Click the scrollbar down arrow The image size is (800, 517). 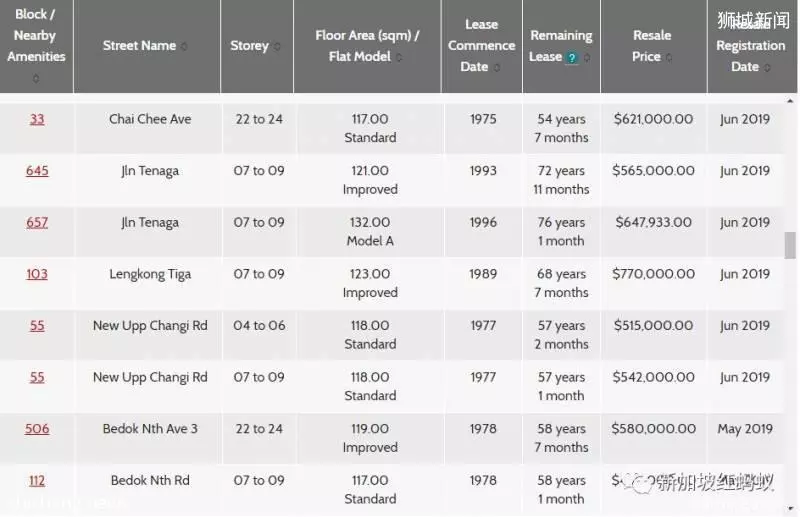tap(790, 509)
